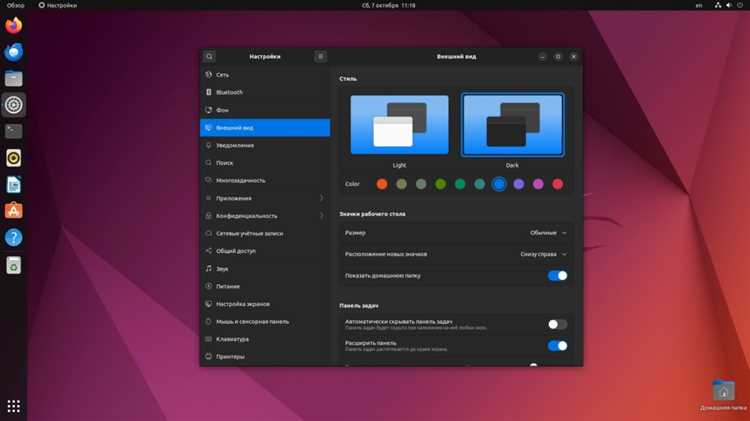Enable auto-hide panel (Автоматически скрывать) switch

click(x=557, y=324)
